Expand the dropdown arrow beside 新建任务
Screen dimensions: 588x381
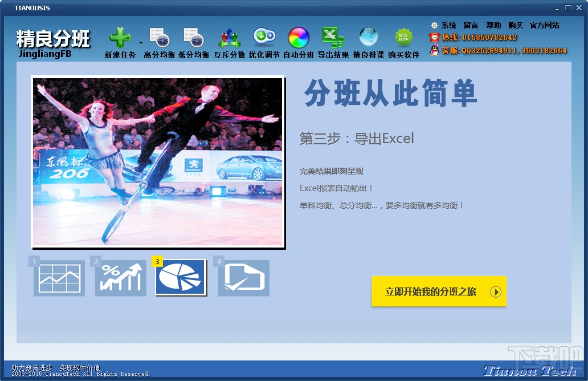click(141, 43)
